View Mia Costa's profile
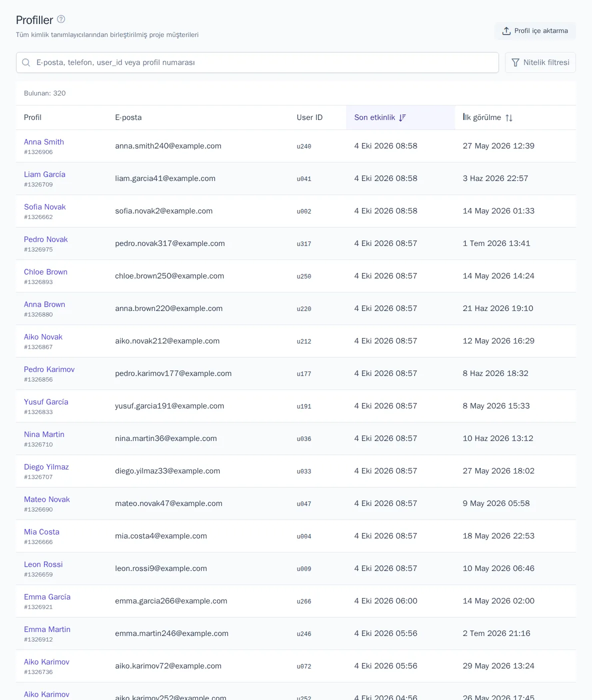The width and height of the screenshot is (592, 700). (x=41, y=532)
